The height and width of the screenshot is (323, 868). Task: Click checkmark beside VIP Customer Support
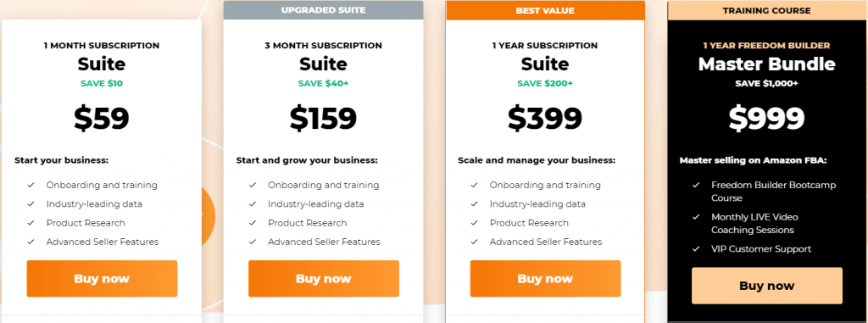pos(696,248)
